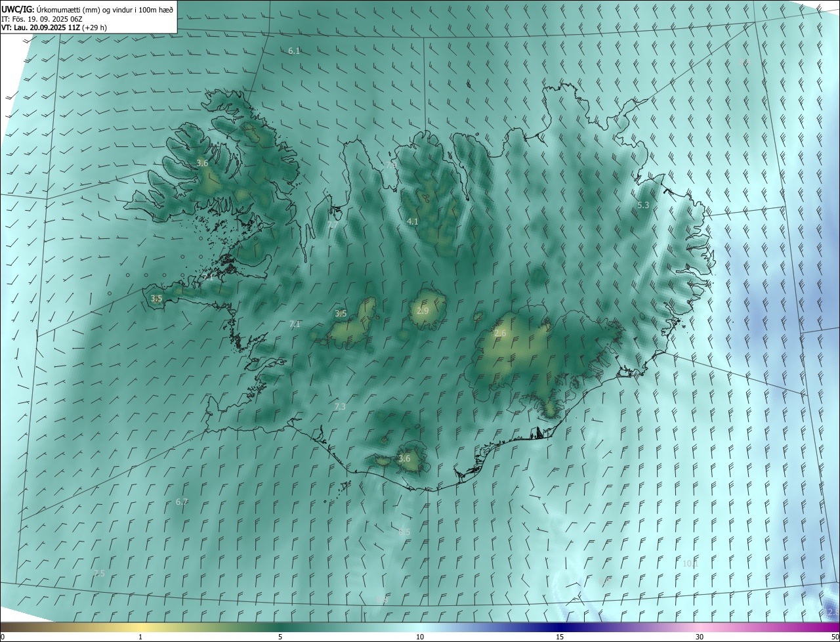The image size is (840, 642).
Task: Click the 'IT: Fös. 19. 09. 2025 06Z' line
Action: 41,18
